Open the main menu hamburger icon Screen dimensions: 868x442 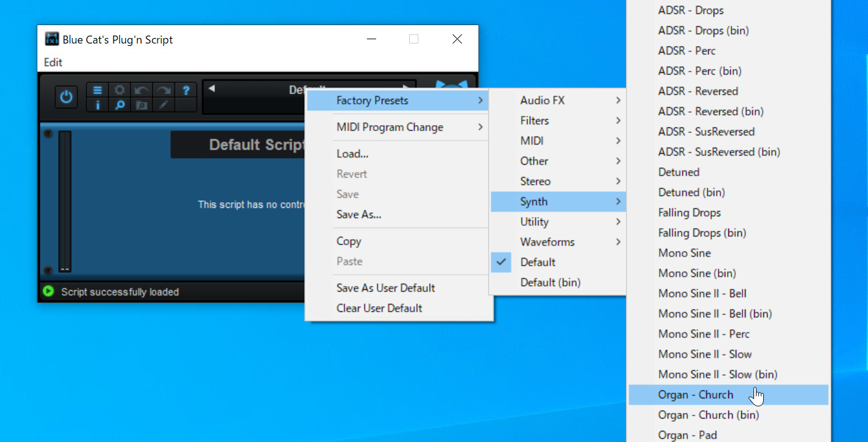[97, 90]
